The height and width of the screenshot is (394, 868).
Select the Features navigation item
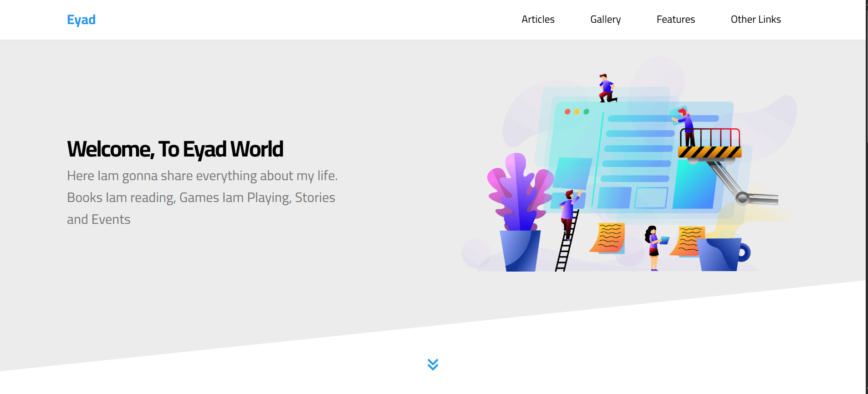(x=675, y=20)
